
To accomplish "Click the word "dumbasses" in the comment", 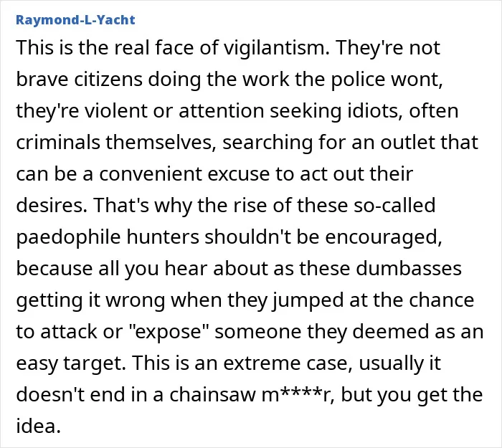I will [409, 269].
